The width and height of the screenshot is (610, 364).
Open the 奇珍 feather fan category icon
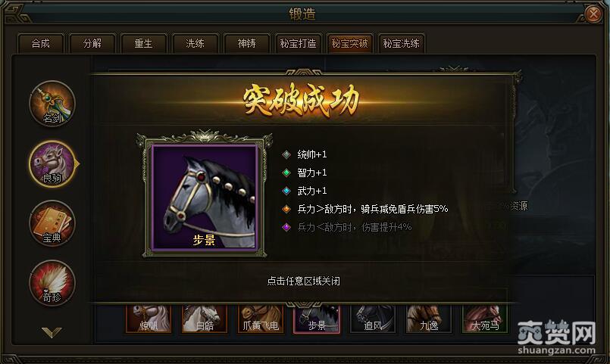[x=52, y=283]
